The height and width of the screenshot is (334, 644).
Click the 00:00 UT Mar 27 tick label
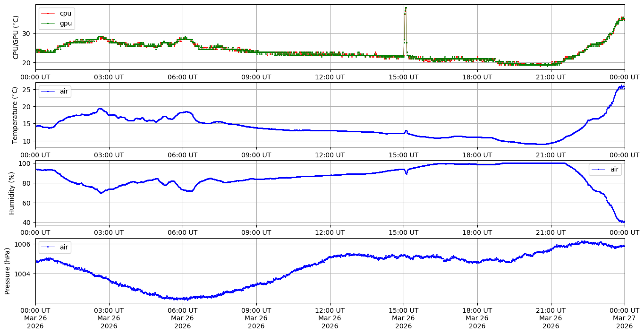point(624,317)
